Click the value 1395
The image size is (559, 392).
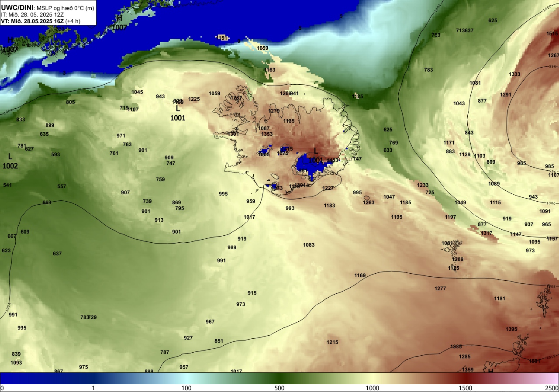[x=511, y=329]
